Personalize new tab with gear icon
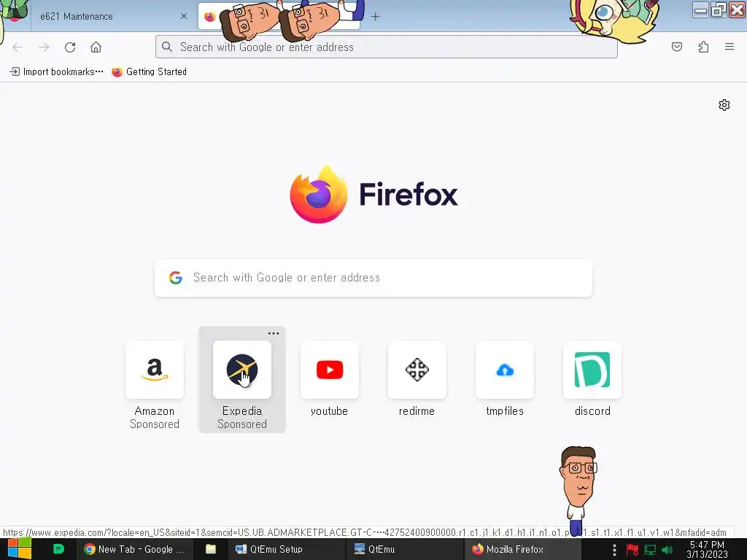Image resolution: width=747 pixels, height=560 pixels. point(724,105)
